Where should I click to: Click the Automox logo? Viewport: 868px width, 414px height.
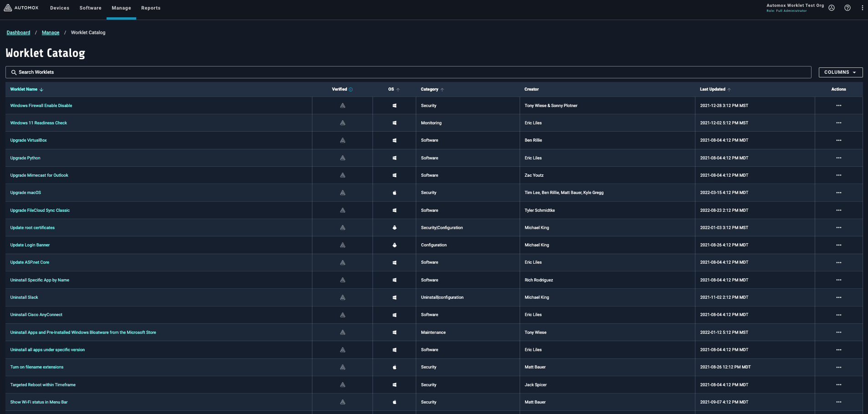coord(21,8)
